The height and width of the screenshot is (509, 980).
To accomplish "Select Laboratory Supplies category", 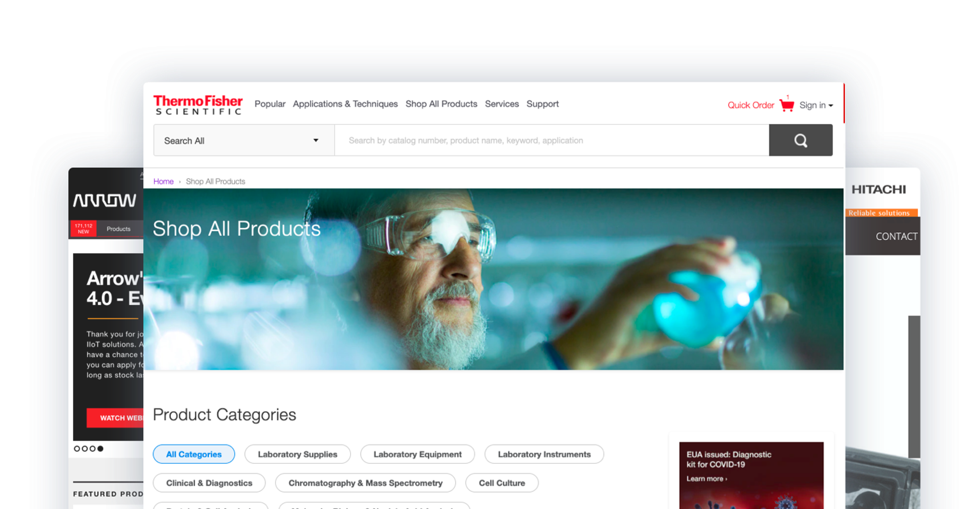I will pyautogui.click(x=298, y=454).
